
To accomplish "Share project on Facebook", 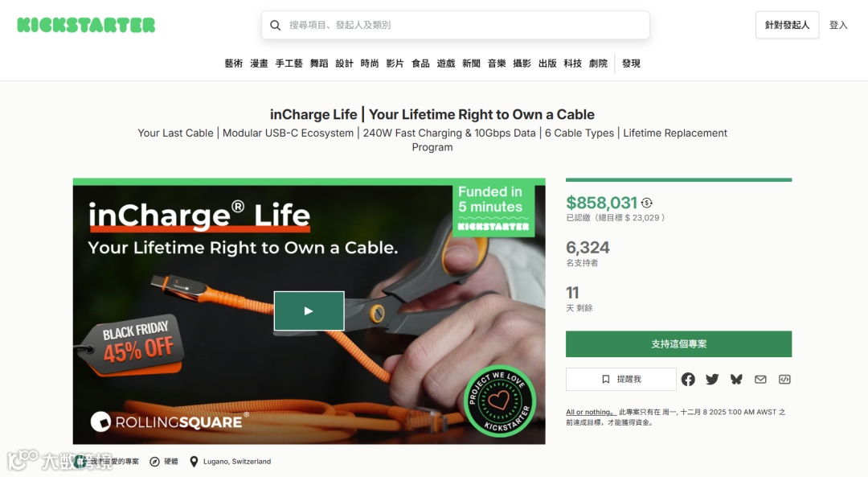I will pos(688,380).
